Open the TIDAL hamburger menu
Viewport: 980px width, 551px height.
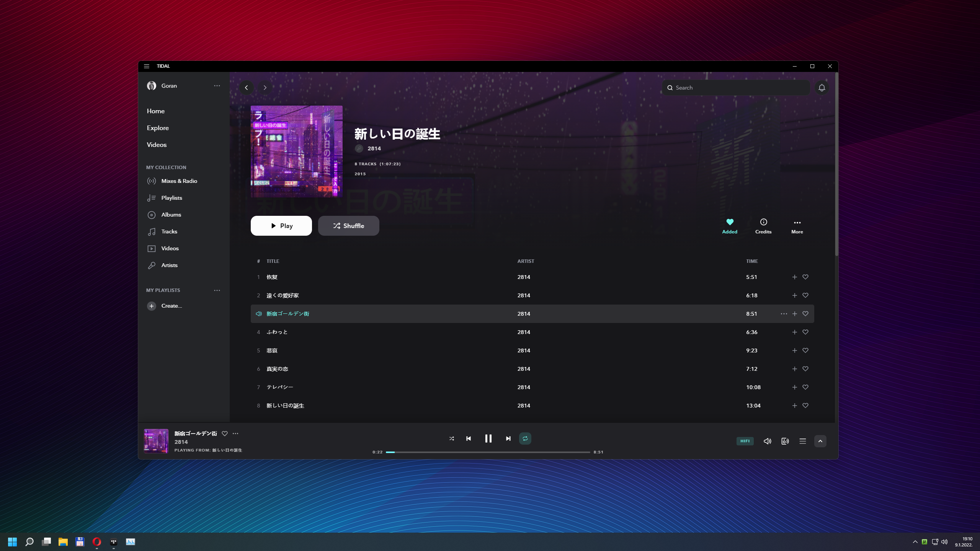pos(147,66)
